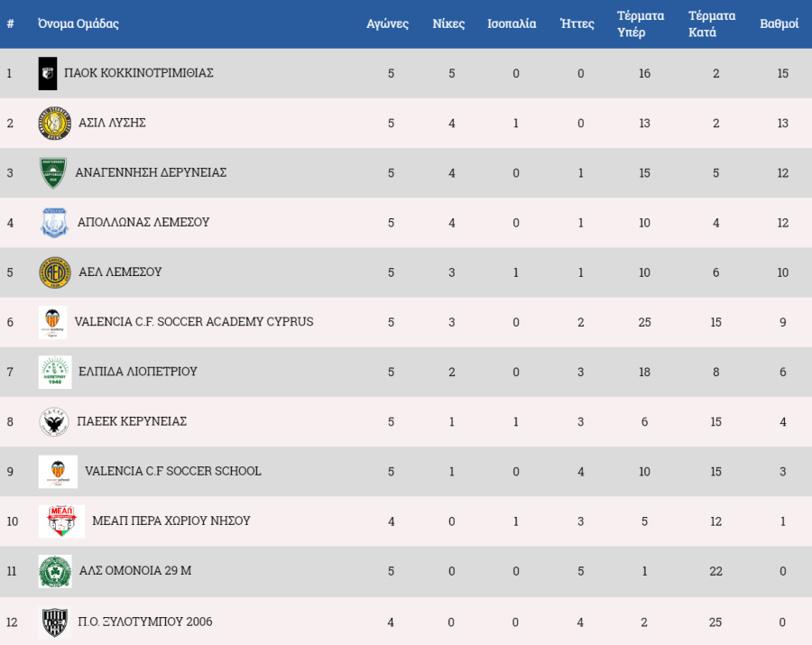Select the Π.Ο. ΞΥΛΟΤΥΜΠΟΥ 2006 name

(x=145, y=622)
